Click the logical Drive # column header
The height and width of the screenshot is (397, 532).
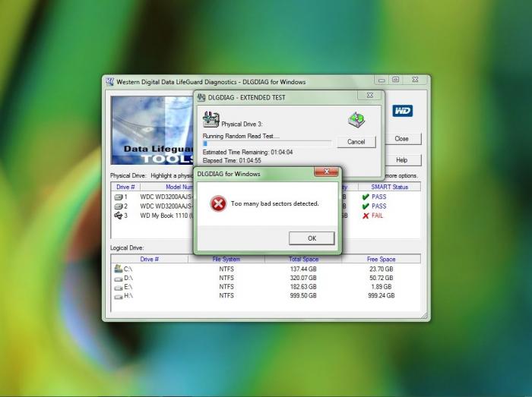pos(149,259)
